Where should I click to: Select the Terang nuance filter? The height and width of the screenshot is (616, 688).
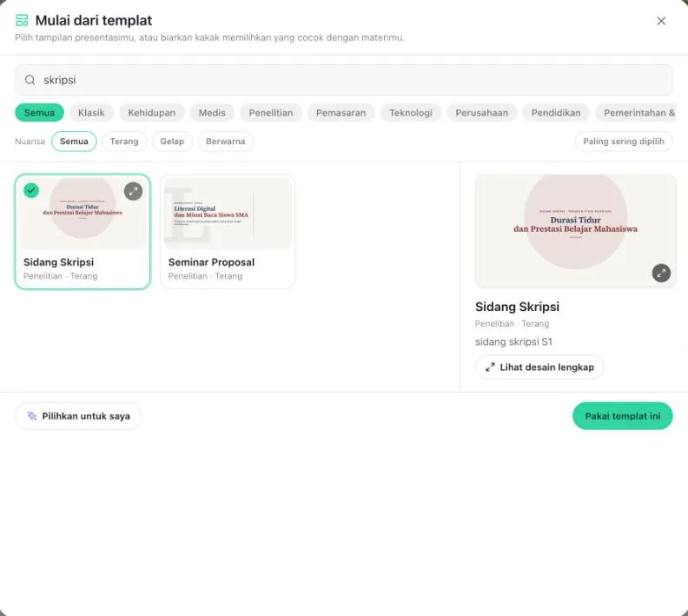pyautogui.click(x=124, y=142)
